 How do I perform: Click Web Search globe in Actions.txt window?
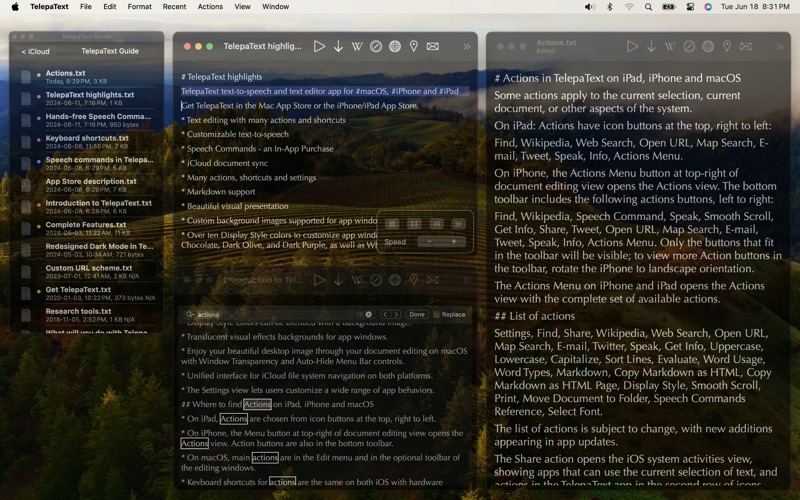tap(708, 46)
